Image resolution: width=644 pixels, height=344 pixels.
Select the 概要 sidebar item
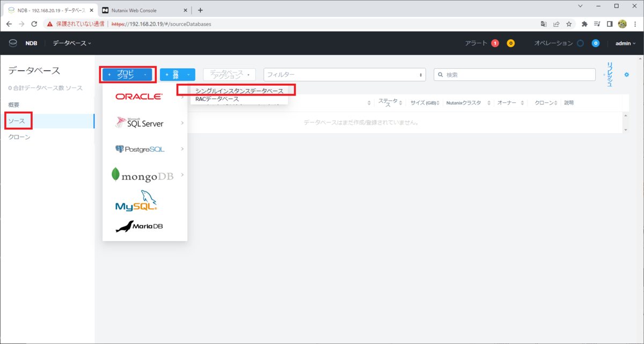coord(14,105)
